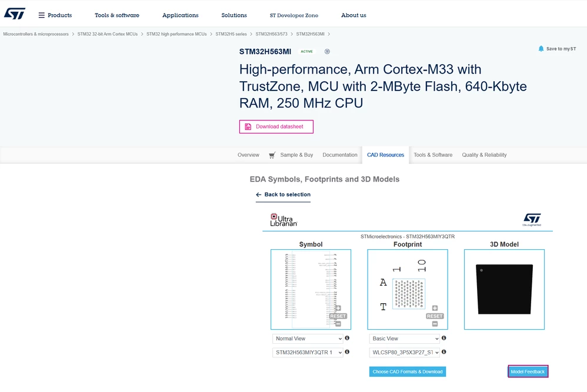The height and width of the screenshot is (392, 587).
Task: Go to STM32 high performance MCUs breadcrumb
Action: coord(176,34)
